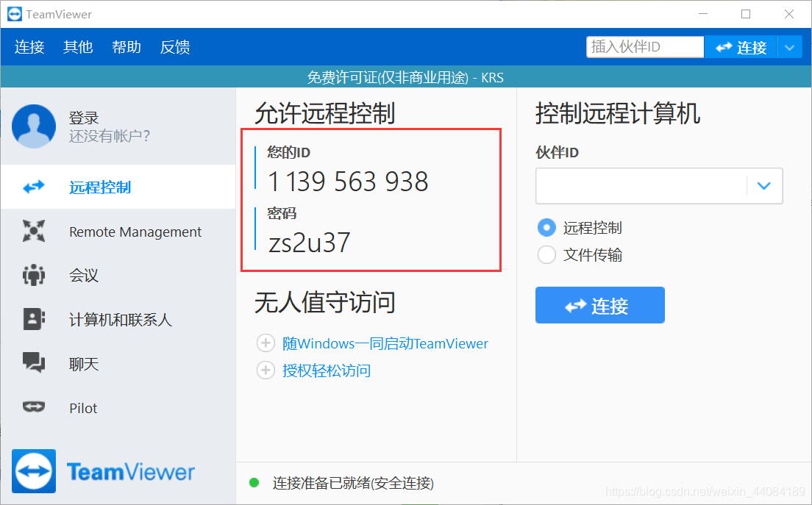Click the Pilot glasses icon in sidebar
812x505 pixels.
tap(34, 406)
